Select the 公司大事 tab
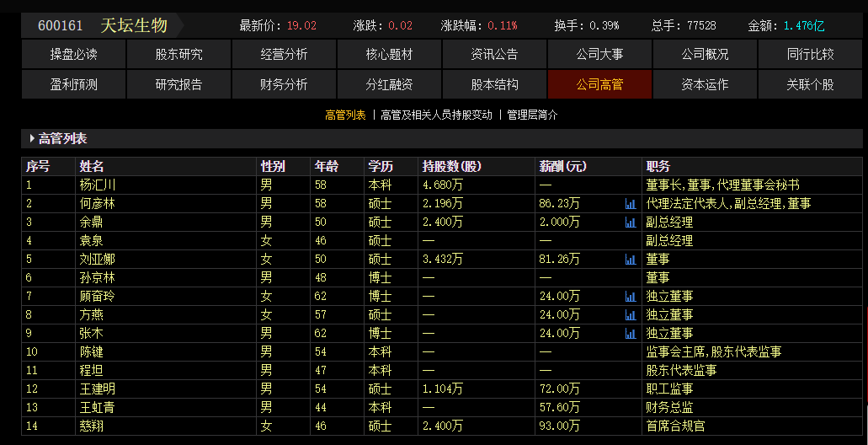Viewport: 868px width, 445px height. (599, 54)
